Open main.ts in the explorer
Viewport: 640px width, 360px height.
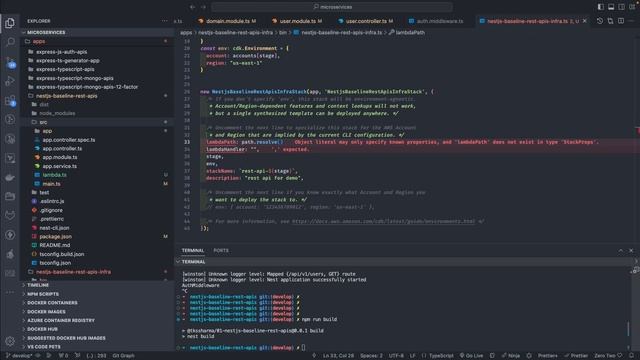click(x=97, y=184)
